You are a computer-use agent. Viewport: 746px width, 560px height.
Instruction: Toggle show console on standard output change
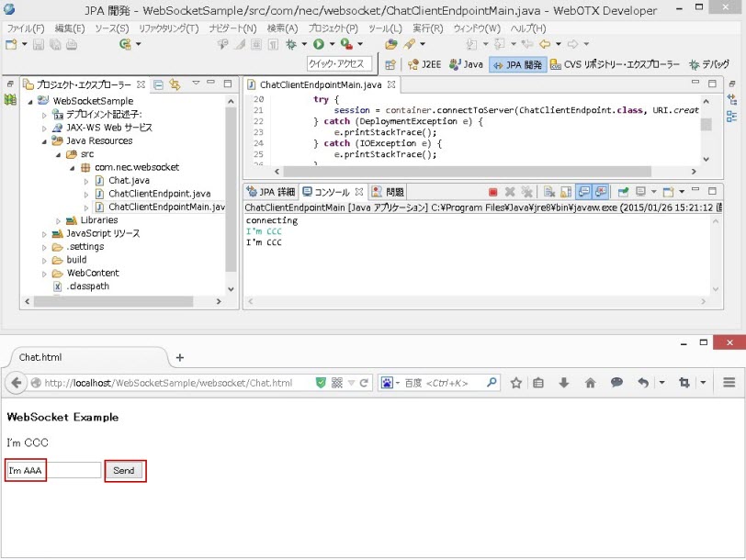[583, 192]
